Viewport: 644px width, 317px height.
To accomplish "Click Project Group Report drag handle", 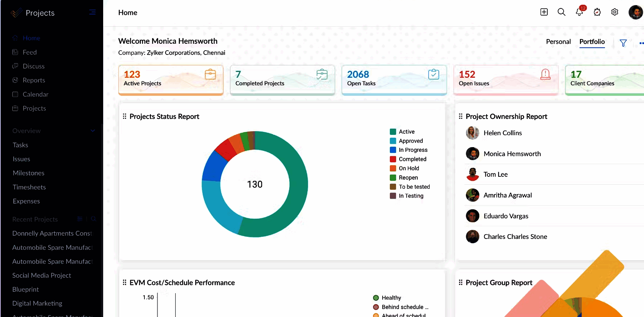I will 460,283.
